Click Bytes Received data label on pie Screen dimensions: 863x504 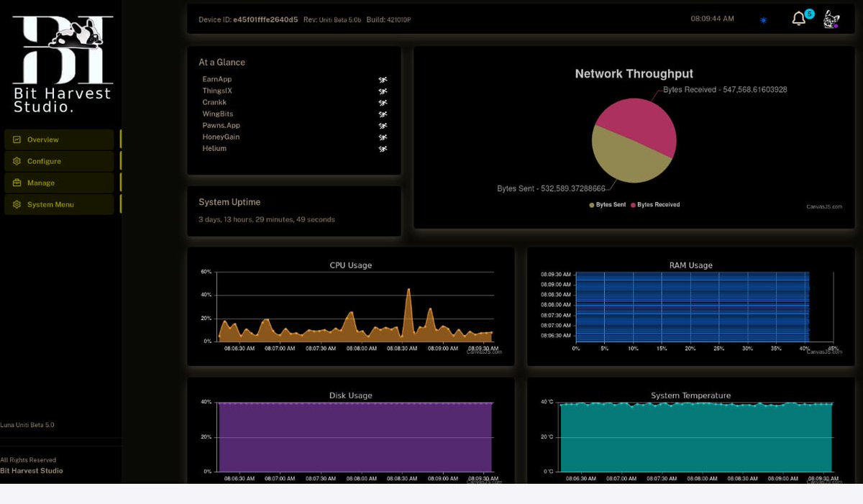coord(725,90)
